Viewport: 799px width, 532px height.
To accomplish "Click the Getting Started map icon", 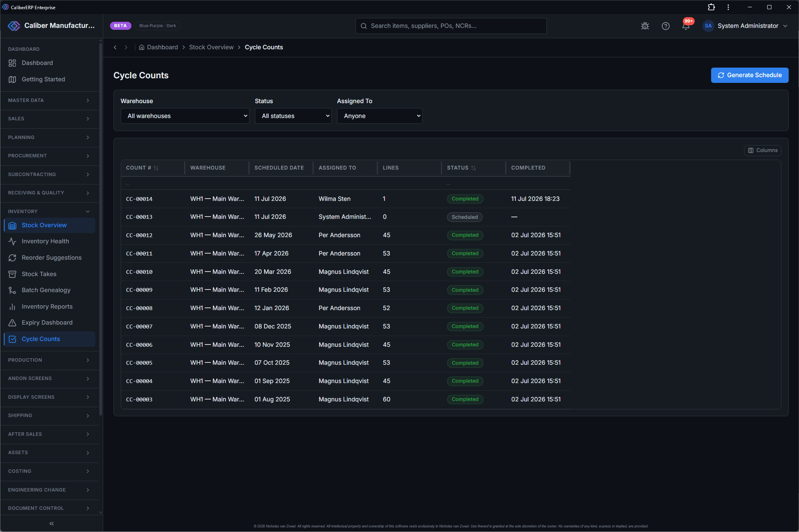I will (x=12, y=79).
